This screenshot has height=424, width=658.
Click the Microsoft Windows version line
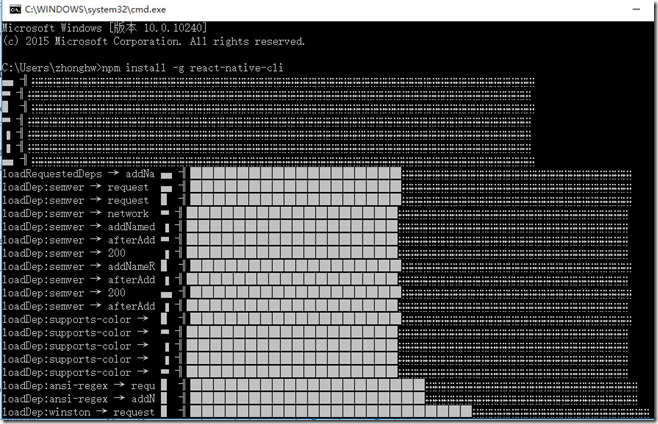click(104, 28)
